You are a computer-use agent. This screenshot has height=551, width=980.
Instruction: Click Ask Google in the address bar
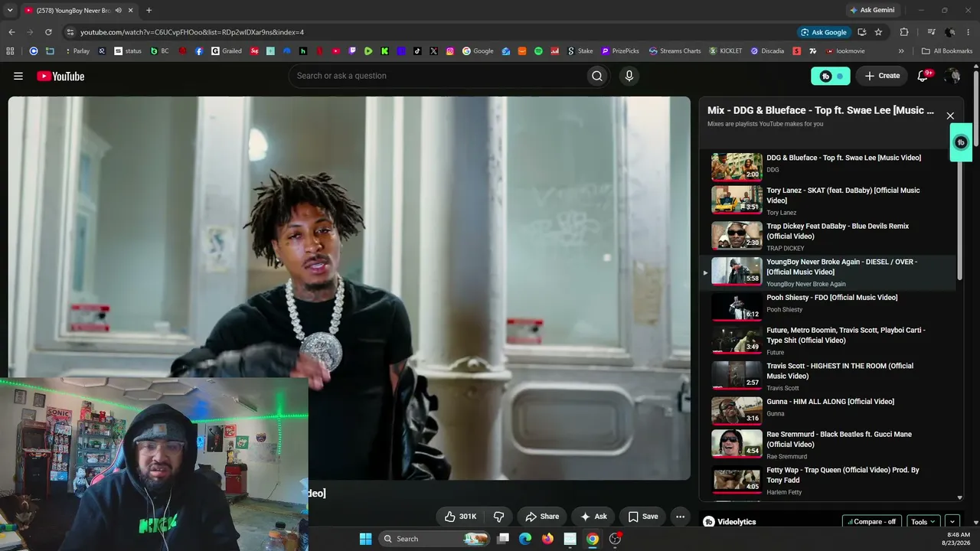pyautogui.click(x=824, y=32)
